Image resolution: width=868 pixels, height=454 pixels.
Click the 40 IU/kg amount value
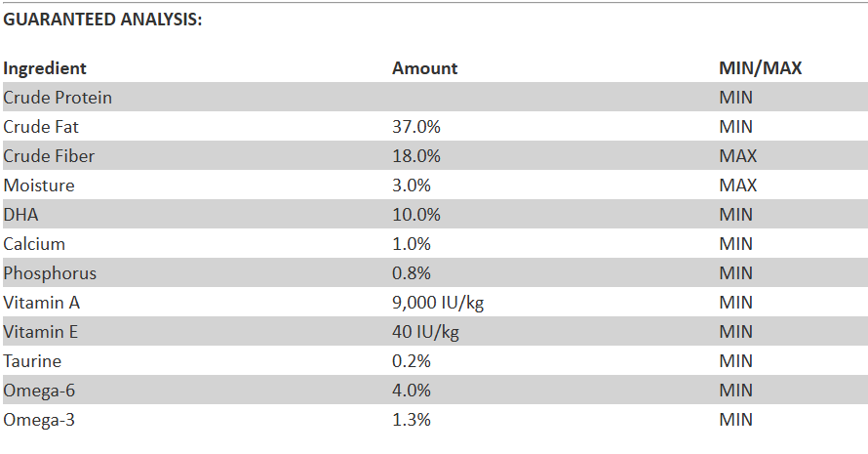[x=424, y=332]
